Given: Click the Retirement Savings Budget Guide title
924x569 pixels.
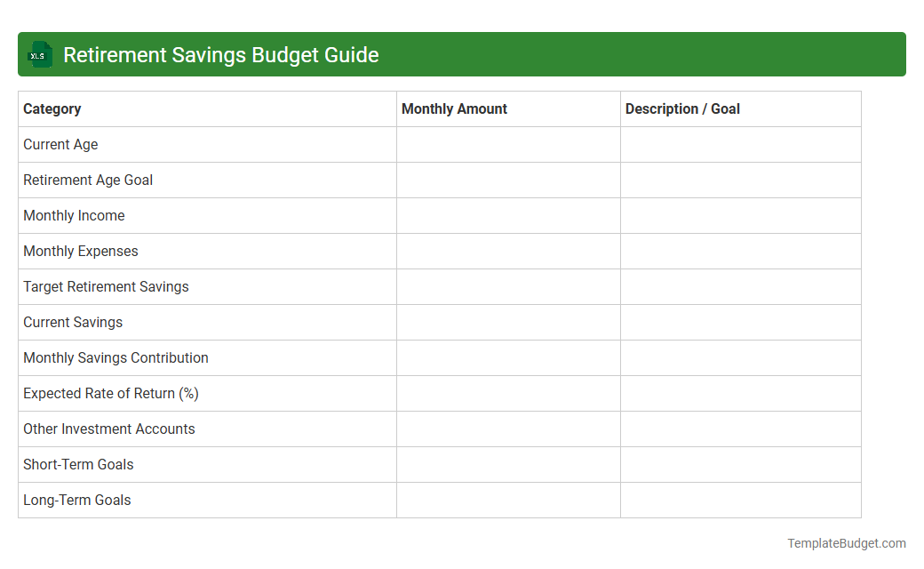Looking at the screenshot, I should click(x=221, y=54).
